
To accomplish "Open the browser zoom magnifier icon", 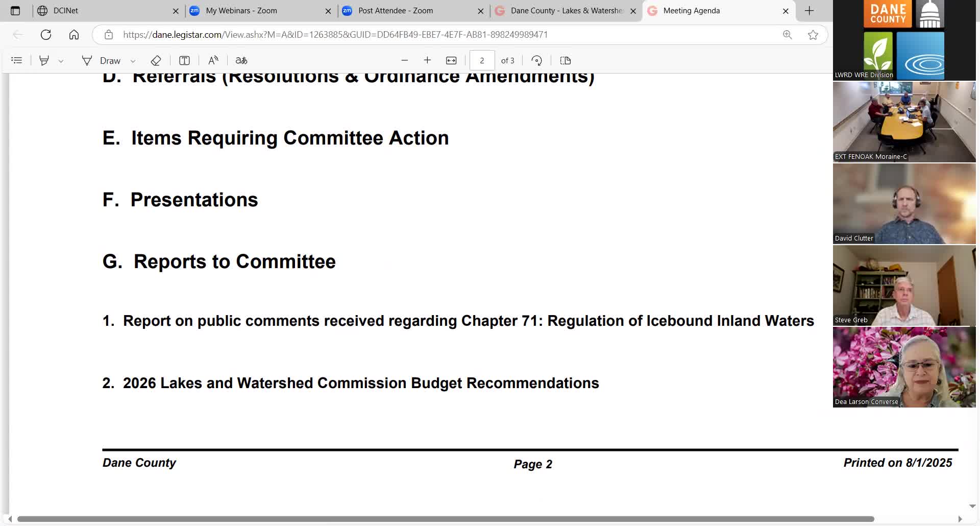I will (x=788, y=35).
